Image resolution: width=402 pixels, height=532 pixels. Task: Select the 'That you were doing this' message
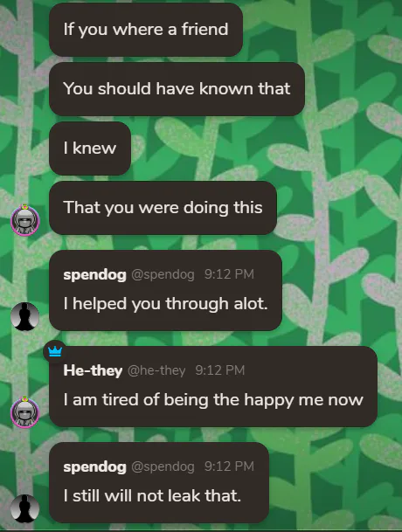tap(163, 208)
